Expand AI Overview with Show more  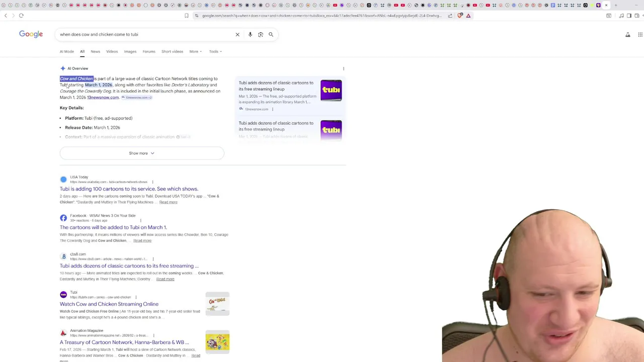click(142, 153)
